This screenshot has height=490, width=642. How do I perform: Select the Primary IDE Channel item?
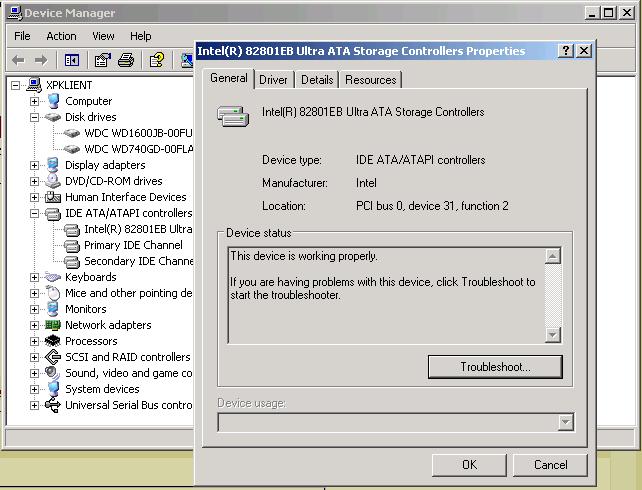(x=133, y=245)
